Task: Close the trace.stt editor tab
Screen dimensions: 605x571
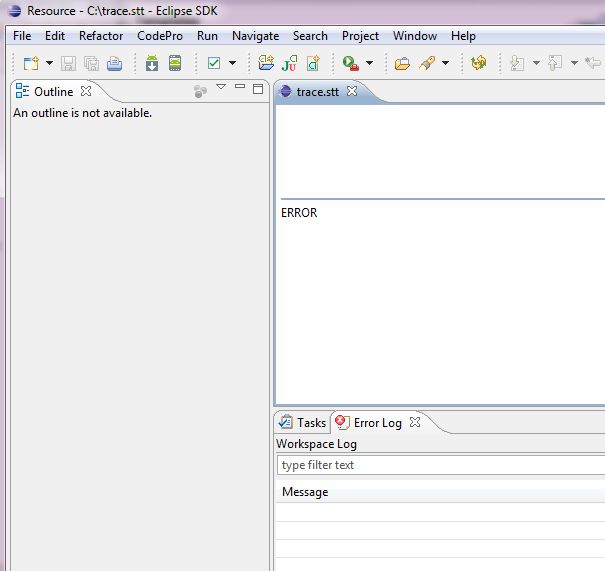Action: [x=352, y=91]
